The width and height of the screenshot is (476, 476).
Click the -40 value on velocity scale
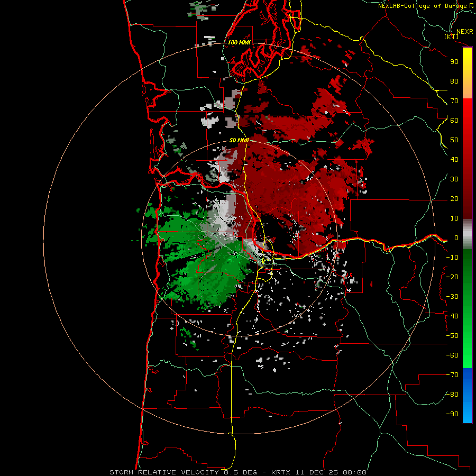coord(452,316)
